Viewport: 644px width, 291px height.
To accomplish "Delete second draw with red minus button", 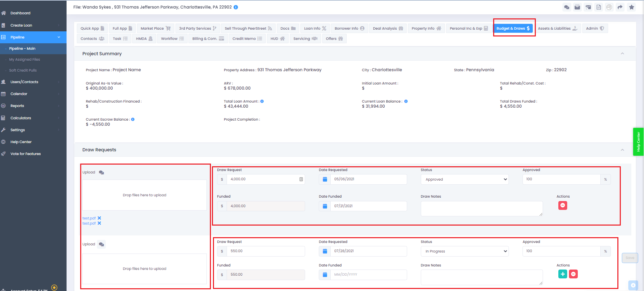I will pos(573,274).
